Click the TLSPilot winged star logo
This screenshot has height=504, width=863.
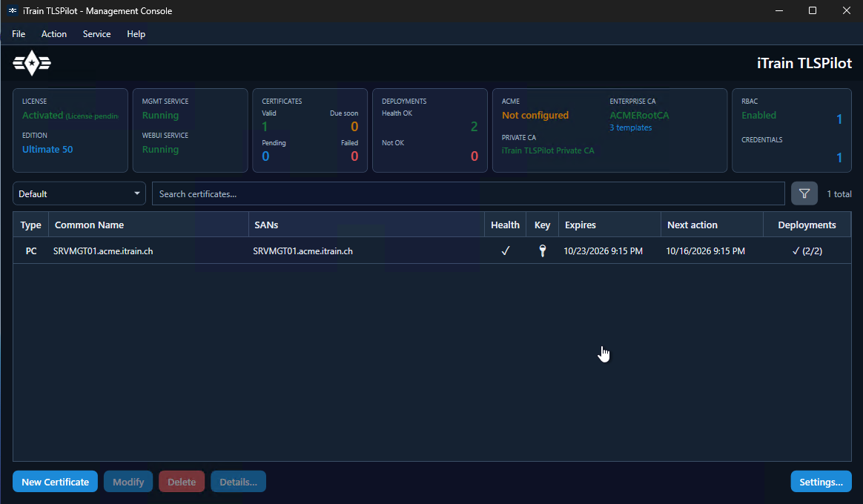32,63
